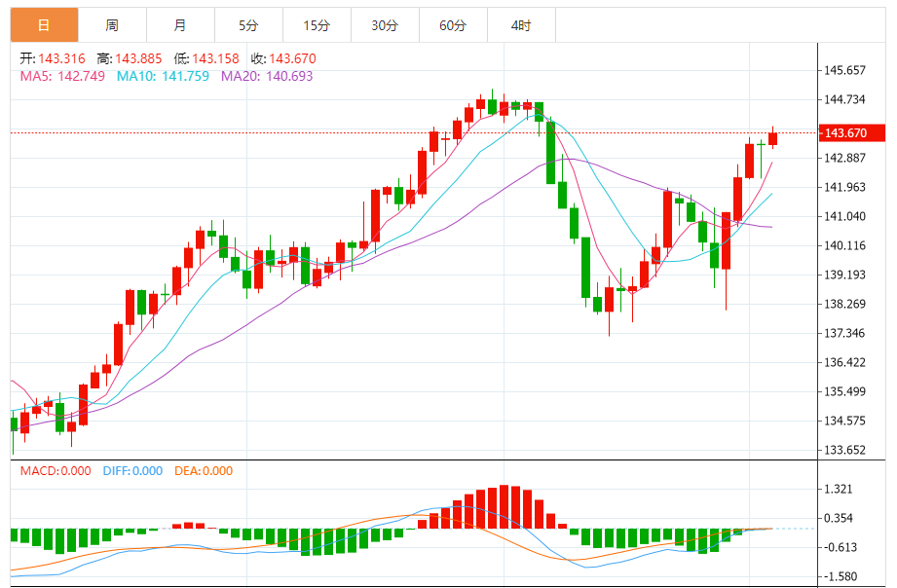Switch to the 月 (monthly) tab
897x588 pixels.
180,25
